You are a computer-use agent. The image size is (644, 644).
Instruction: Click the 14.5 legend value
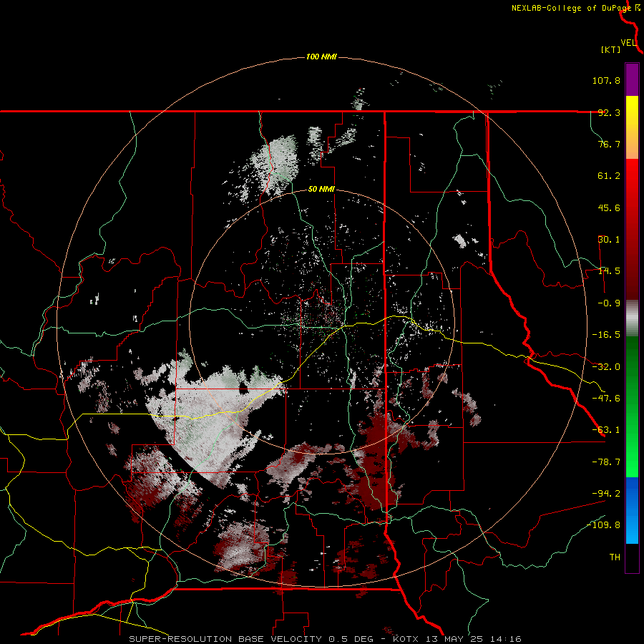(609, 271)
